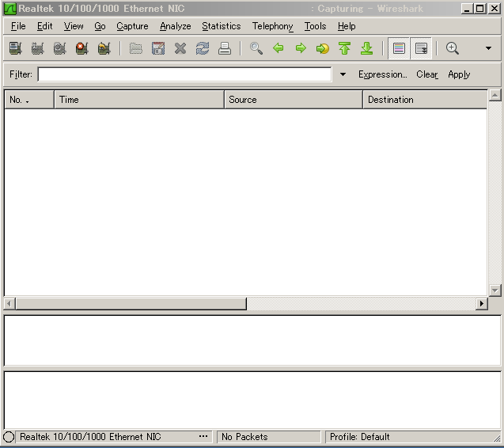The width and height of the screenshot is (504, 448).
Task: Click the horizontal scrollbar right arrow
Action: click(x=482, y=304)
